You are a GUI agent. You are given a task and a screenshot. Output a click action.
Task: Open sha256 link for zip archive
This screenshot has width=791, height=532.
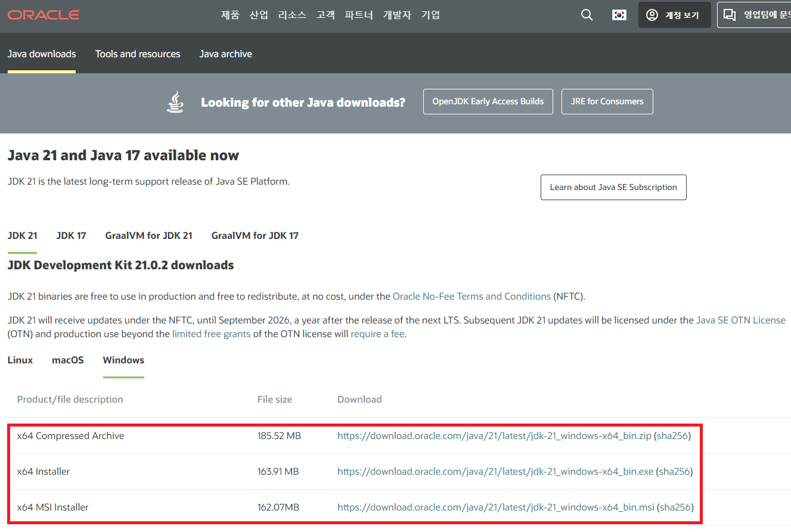coord(672,435)
